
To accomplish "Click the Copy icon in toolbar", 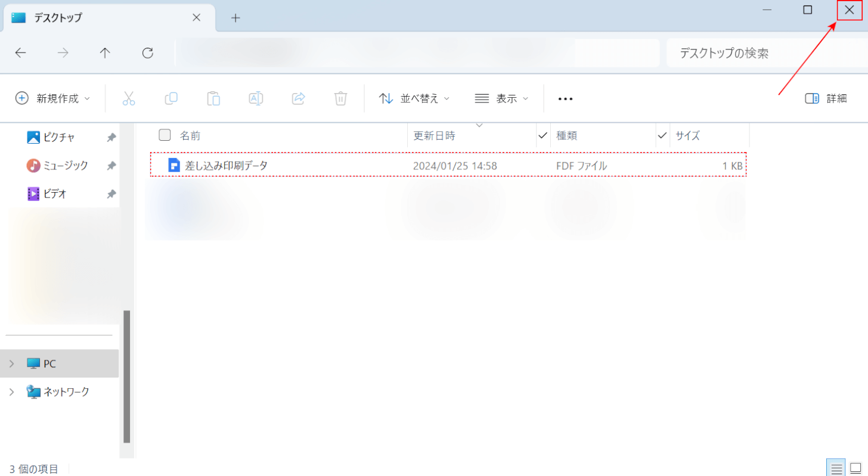I will (x=171, y=98).
